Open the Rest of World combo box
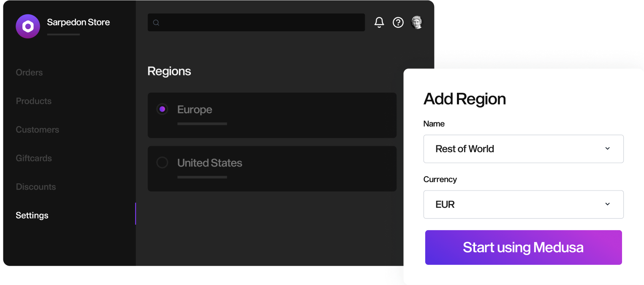The width and height of the screenshot is (644, 285). (x=524, y=149)
